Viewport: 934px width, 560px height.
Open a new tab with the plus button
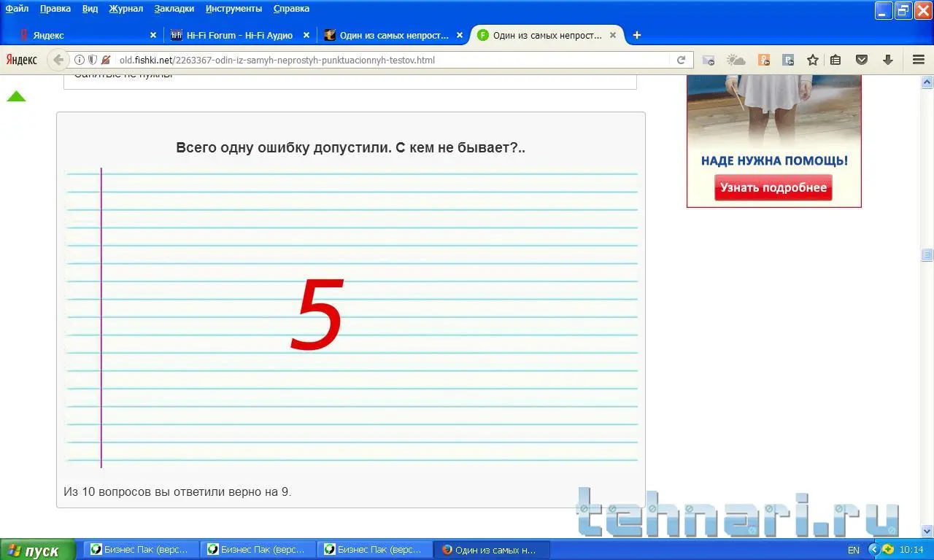click(636, 35)
